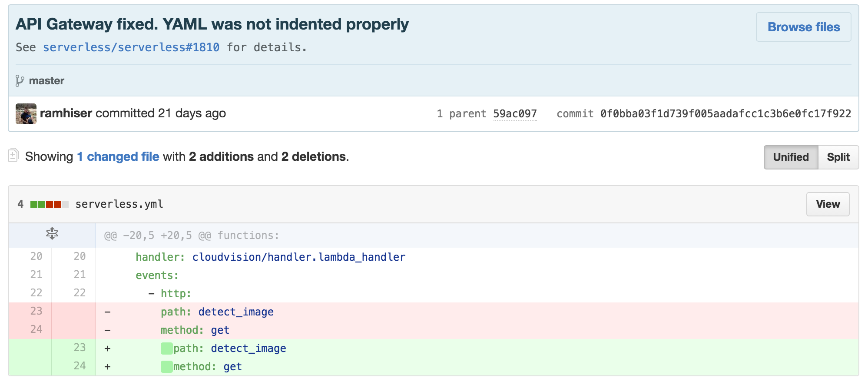Click the '@@ -20,5 +20,5 @@ functions:' hunk header
Image resolution: width=868 pixels, height=385 pixels.
point(192,236)
